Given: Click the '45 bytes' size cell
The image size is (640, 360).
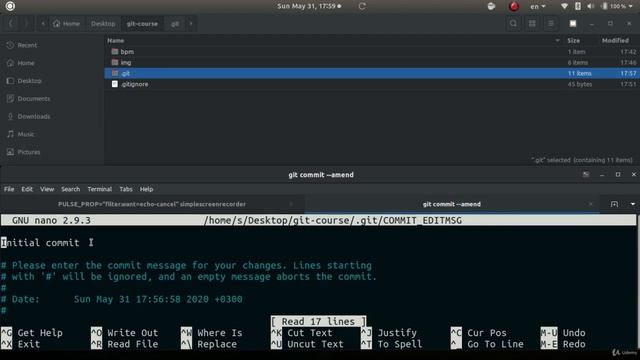Looking at the screenshot, I should point(580,84).
